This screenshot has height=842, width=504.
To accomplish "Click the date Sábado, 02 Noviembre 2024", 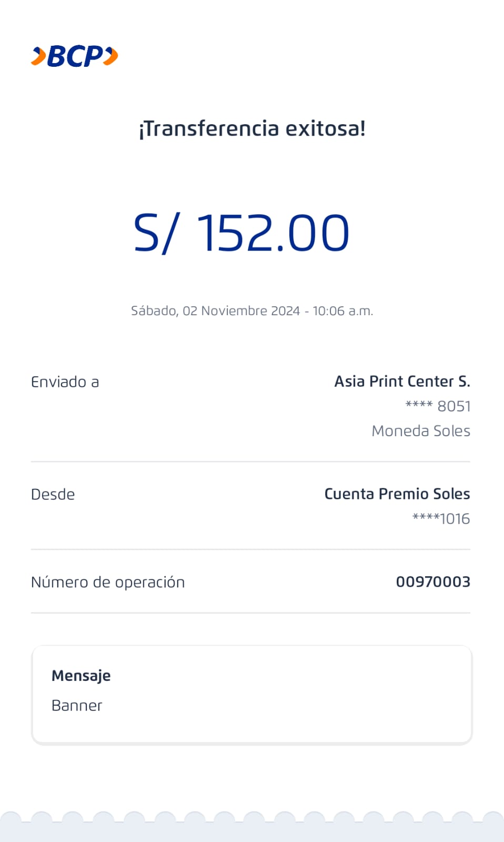I will [215, 311].
